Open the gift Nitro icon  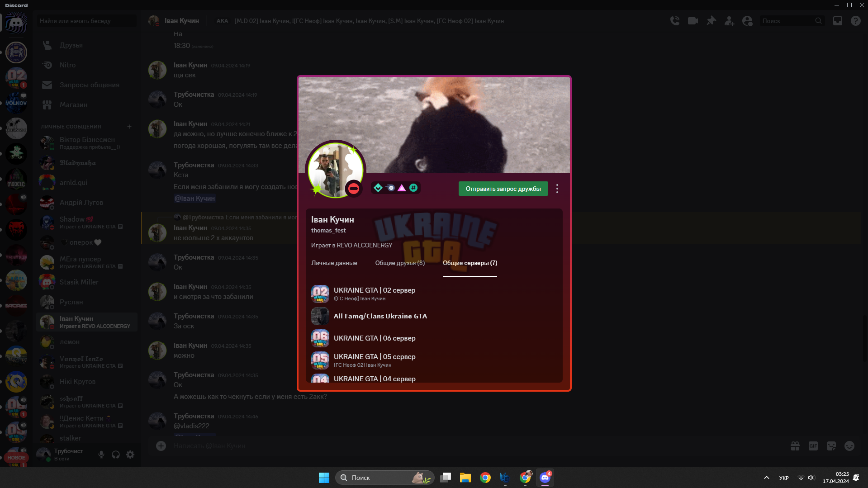pyautogui.click(x=795, y=446)
